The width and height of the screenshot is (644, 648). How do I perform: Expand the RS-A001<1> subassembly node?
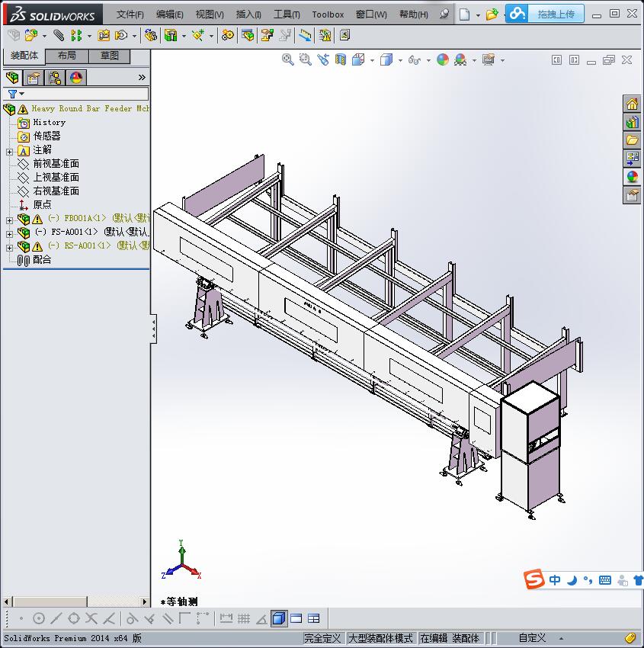tap(9, 248)
